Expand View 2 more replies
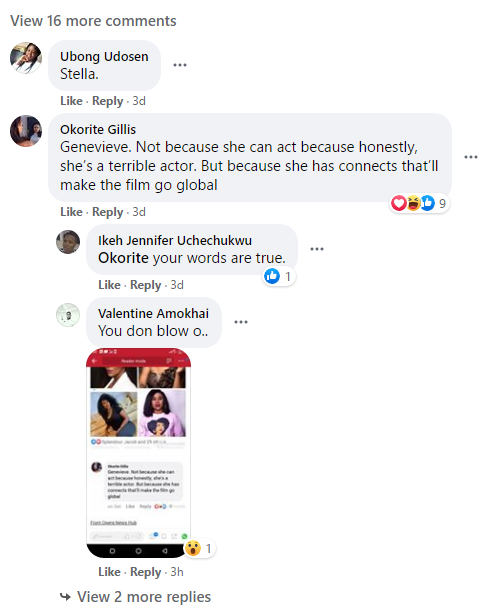 pyautogui.click(x=144, y=597)
